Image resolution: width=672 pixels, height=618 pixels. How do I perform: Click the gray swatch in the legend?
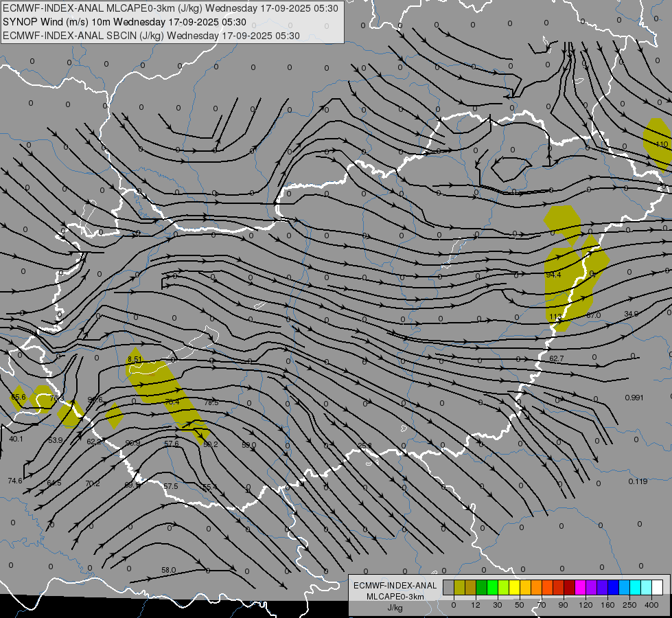(x=448, y=588)
